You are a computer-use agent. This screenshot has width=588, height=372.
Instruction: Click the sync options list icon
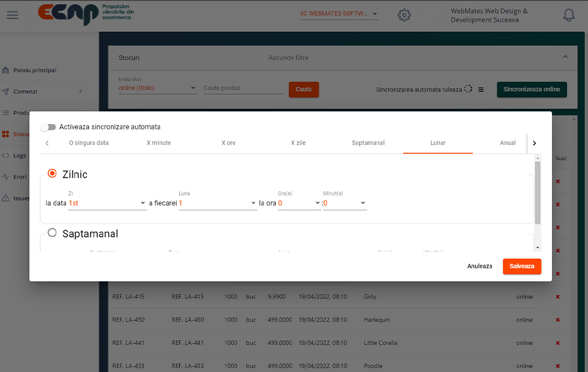pos(481,90)
